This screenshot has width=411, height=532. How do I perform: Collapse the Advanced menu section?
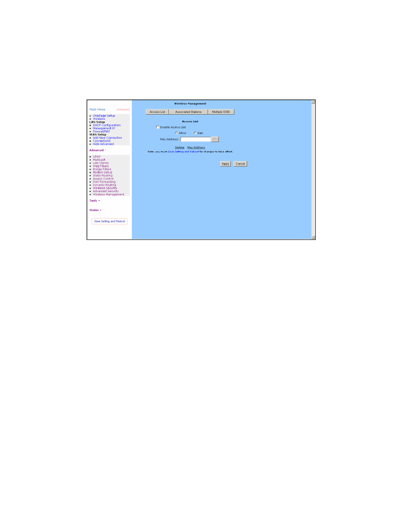98,150
